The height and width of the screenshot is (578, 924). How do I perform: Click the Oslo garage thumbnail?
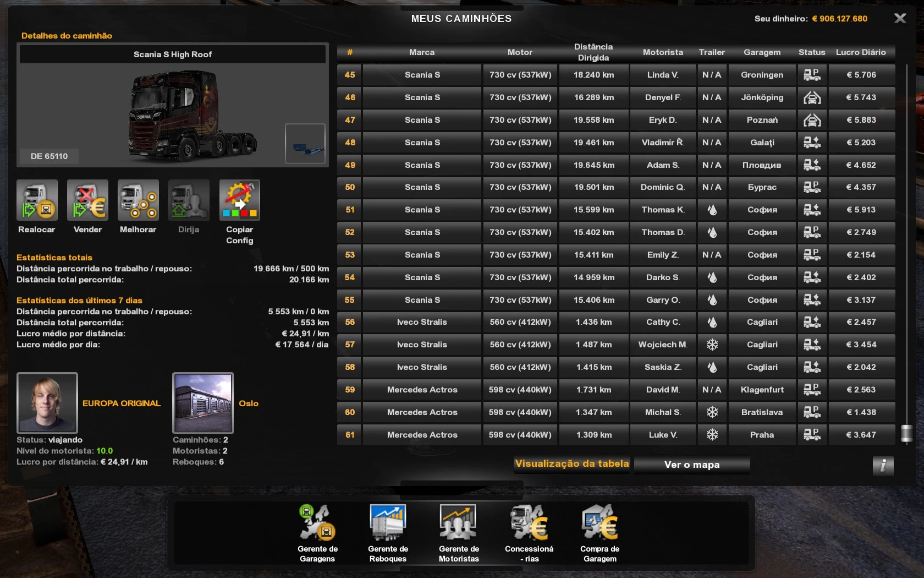(203, 403)
